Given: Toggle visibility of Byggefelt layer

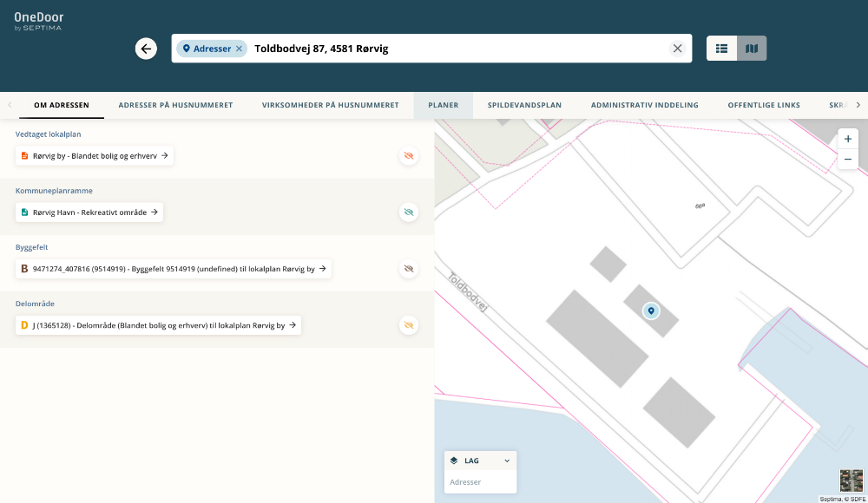Looking at the screenshot, I should [409, 269].
